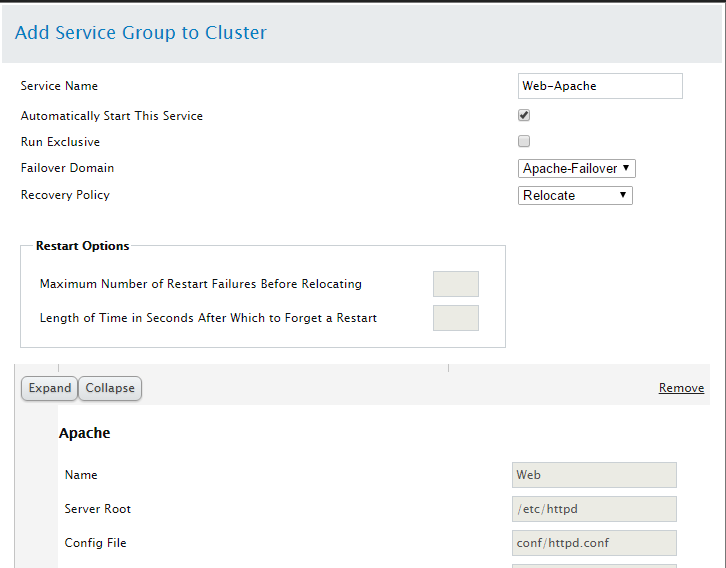Open the Recovery Policy dropdown
This screenshot has height=568, width=726.
click(x=575, y=195)
